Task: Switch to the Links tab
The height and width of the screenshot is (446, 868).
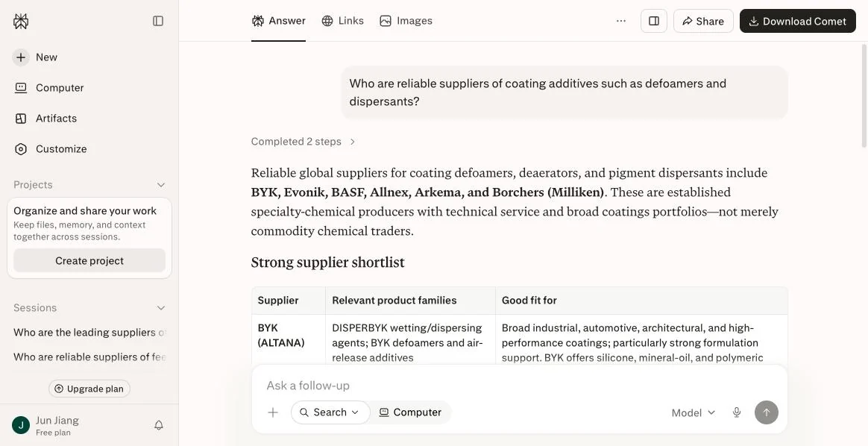Action: coord(343,21)
